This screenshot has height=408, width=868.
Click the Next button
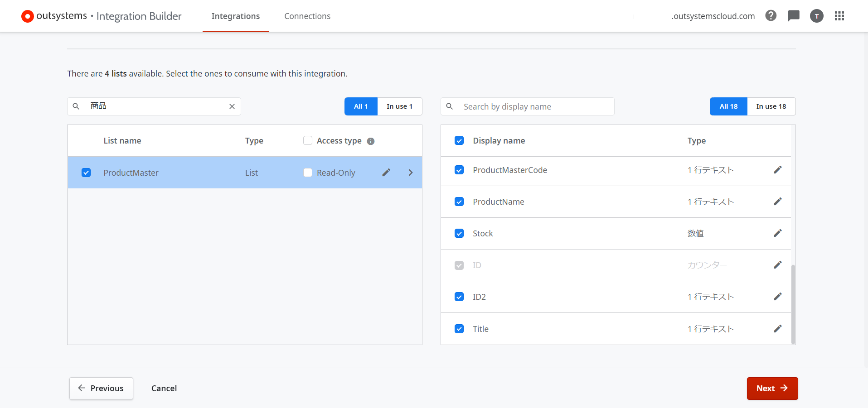[772, 388]
